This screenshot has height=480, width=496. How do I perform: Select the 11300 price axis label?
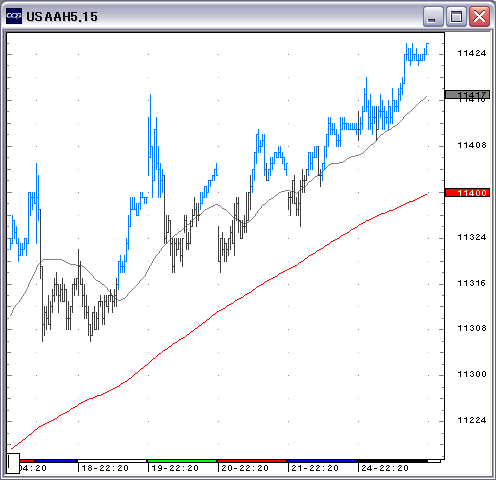pyautogui.click(x=472, y=374)
